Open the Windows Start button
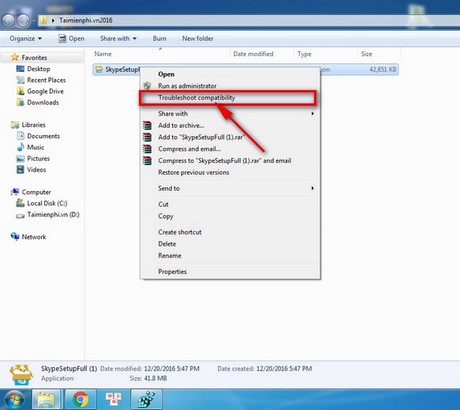Screen dimensions: 460x410 [x=14, y=399]
